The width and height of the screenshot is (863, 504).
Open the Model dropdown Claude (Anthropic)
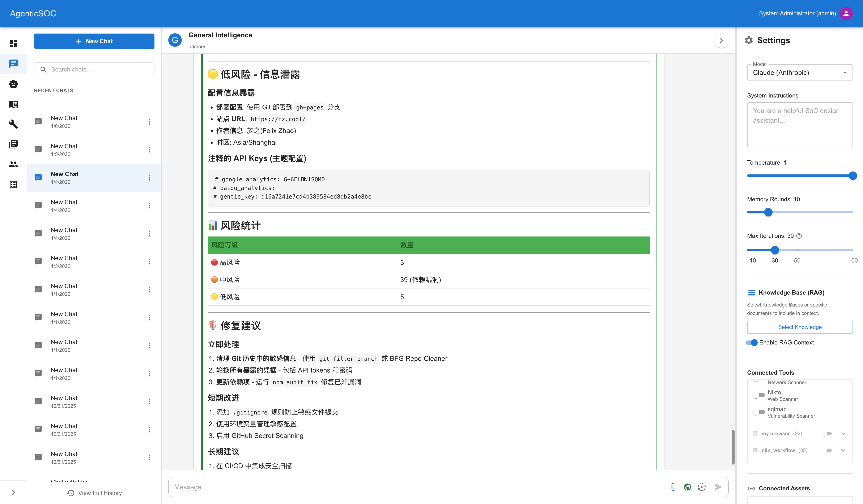pyautogui.click(x=800, y=73)
